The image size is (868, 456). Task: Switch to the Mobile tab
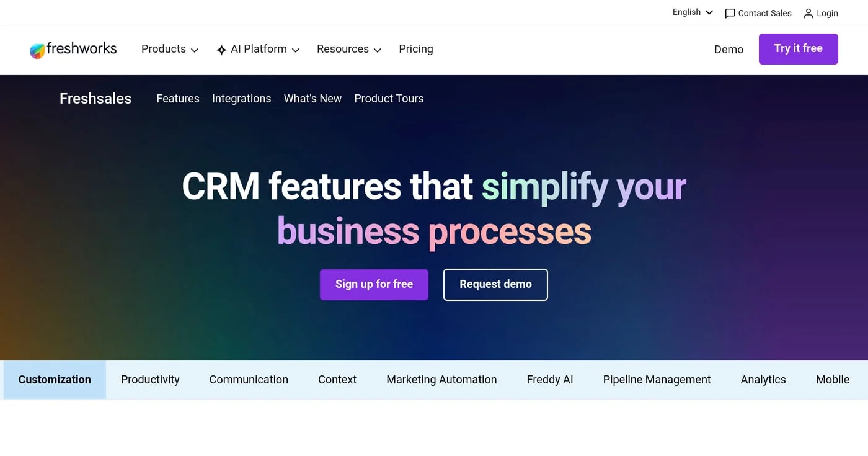833,380
